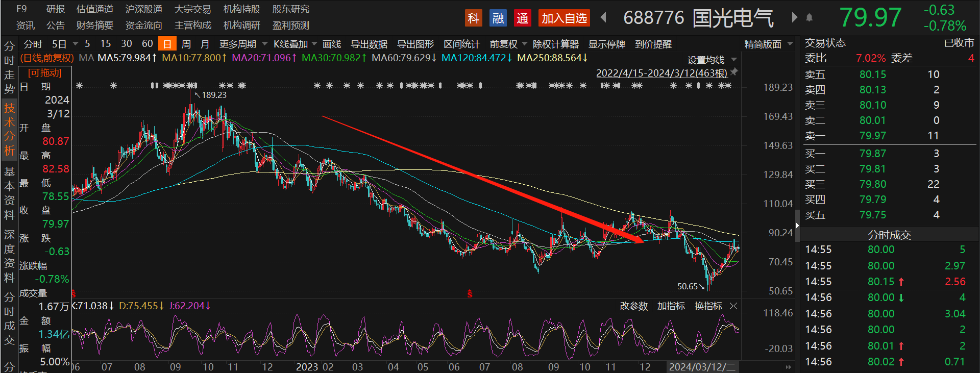Click the fast-forward arrows on the timeline
The image size is (980, 373).
788,367
